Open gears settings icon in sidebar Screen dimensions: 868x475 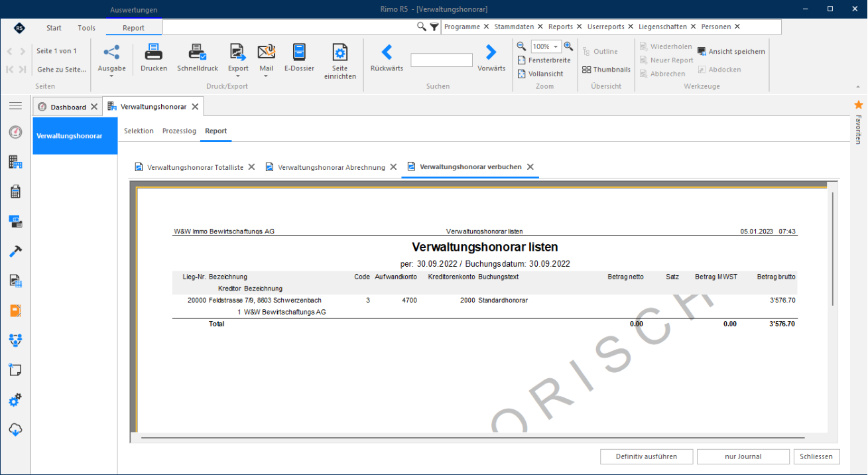pos(15,400)
